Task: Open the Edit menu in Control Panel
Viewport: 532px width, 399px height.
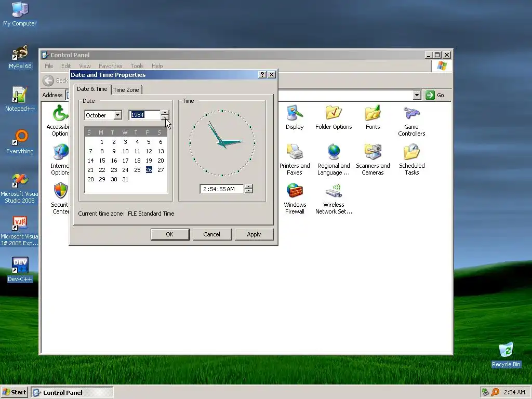Action: click(66, 66)
